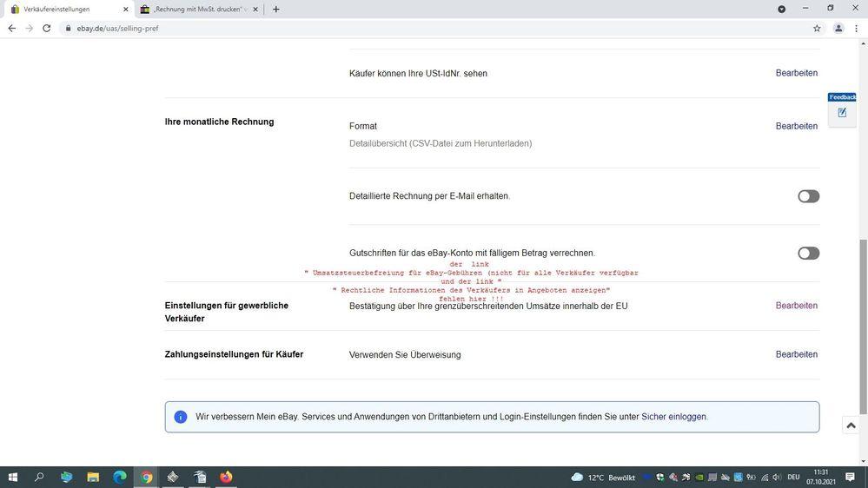Screen dimensions: 868x488
Task: Toggle Gutschriften mit fälligem Betrag verrechnen
Action: tap(808, 254)
